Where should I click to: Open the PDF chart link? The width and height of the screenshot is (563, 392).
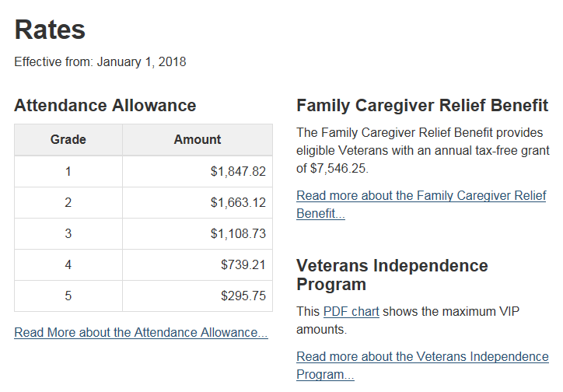tap(351, 312)
